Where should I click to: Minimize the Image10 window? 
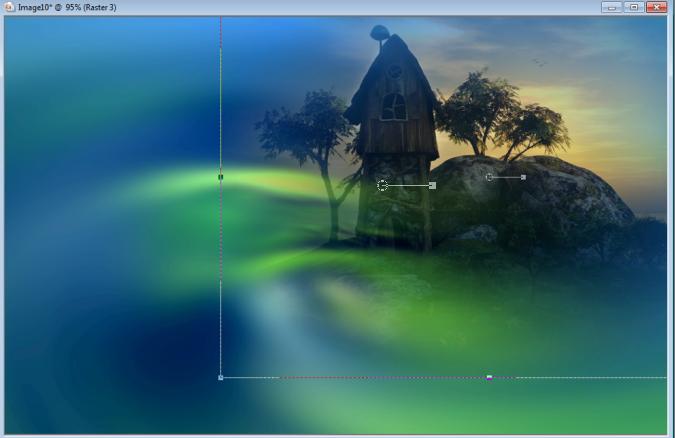pos(611,7)
